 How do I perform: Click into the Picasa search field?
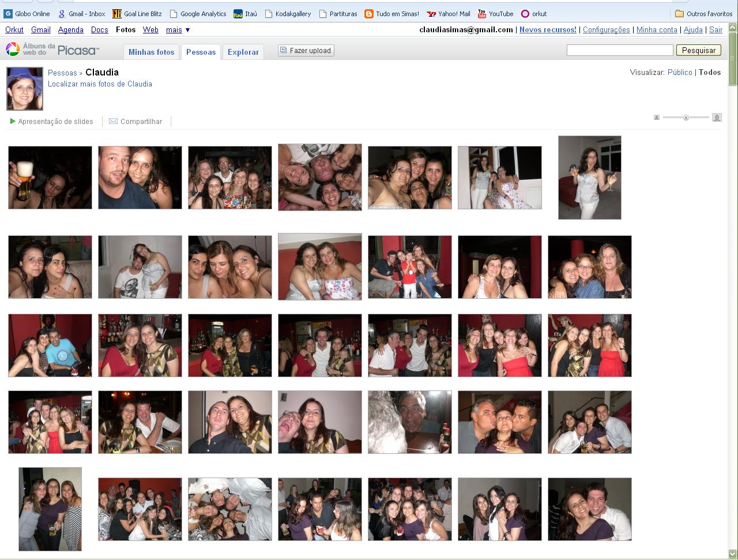click(620, 51)
